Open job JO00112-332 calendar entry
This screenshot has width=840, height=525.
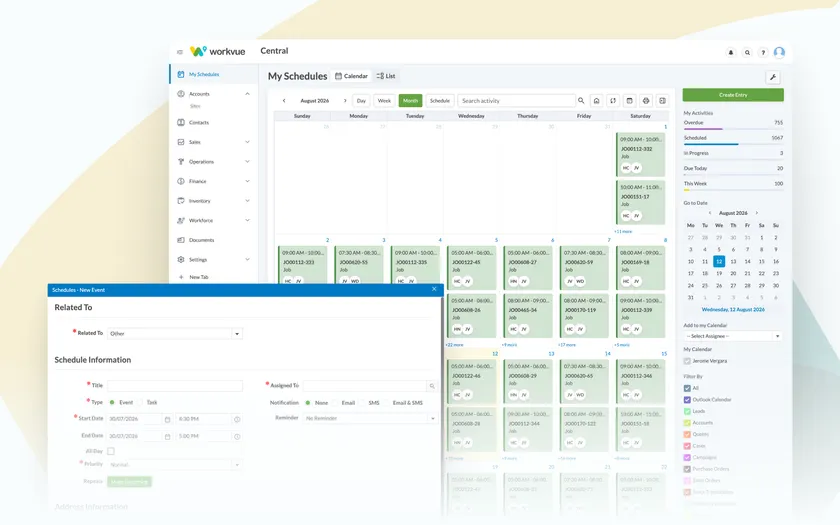click(x=640, y=154)
